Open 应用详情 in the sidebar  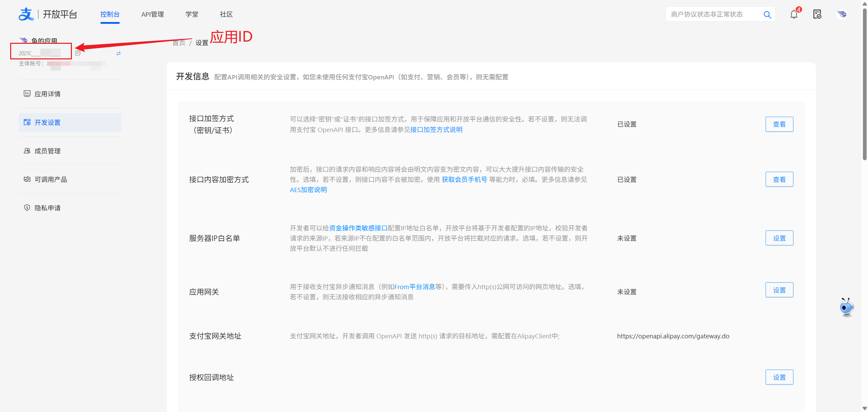coord(47,94)
